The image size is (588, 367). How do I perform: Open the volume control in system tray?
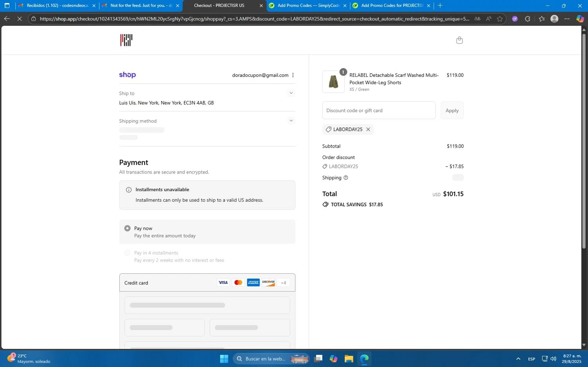click(x=554, y=359)
